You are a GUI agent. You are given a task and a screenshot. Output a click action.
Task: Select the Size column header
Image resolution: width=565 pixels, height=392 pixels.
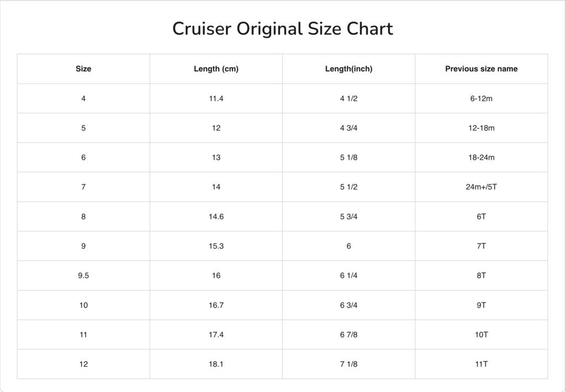click(x=83, y=69)
